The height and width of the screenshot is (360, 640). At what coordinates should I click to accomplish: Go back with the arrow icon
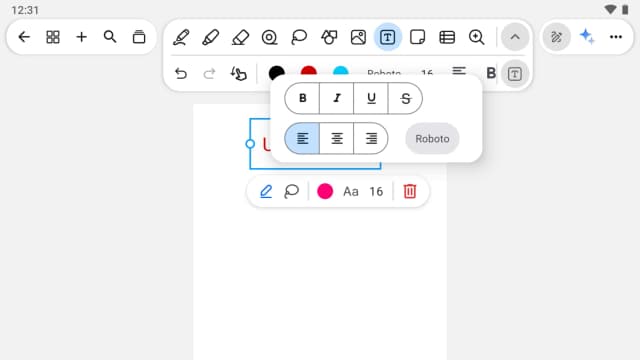pos(24,37)
